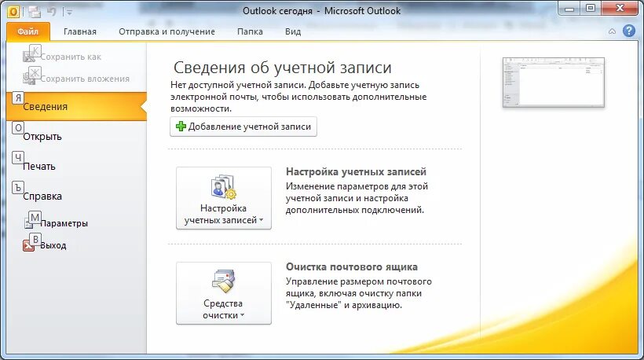This screenshot has height=360, width=644.
Task: Open the Файл backstage tab
Action: [28, 31]
